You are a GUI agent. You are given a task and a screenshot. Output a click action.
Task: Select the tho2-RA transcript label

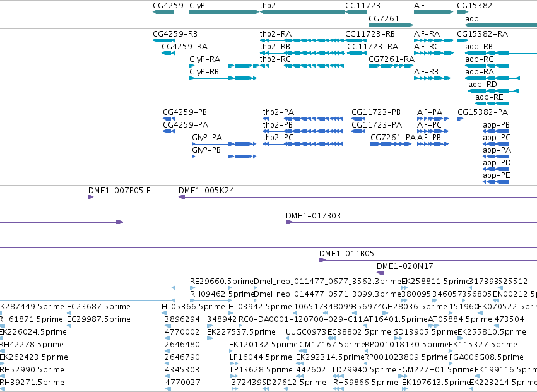click(x=276, y=34)
